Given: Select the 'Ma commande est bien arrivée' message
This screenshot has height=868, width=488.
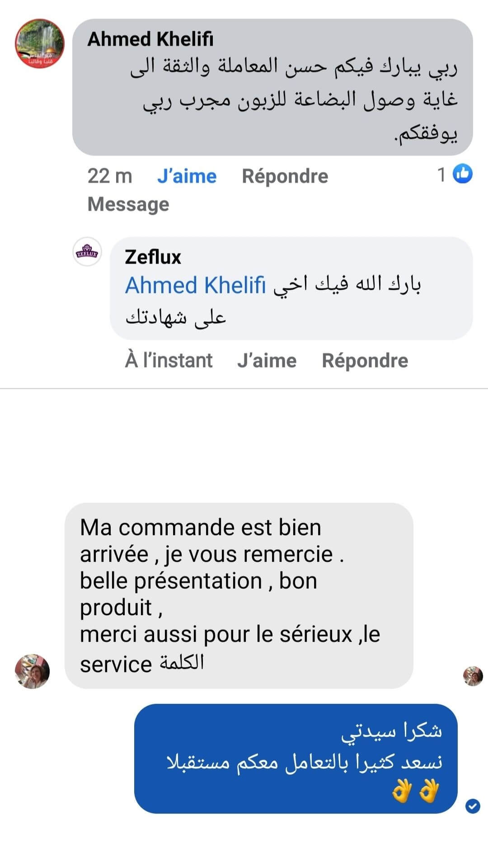Looking at the screenshot, I should [239, 595].
